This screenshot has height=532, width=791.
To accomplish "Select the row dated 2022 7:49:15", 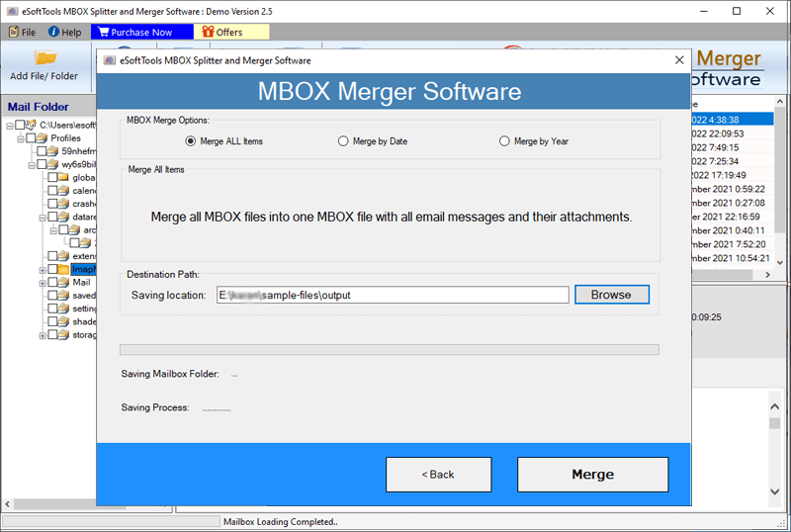I will coord(732,147).
